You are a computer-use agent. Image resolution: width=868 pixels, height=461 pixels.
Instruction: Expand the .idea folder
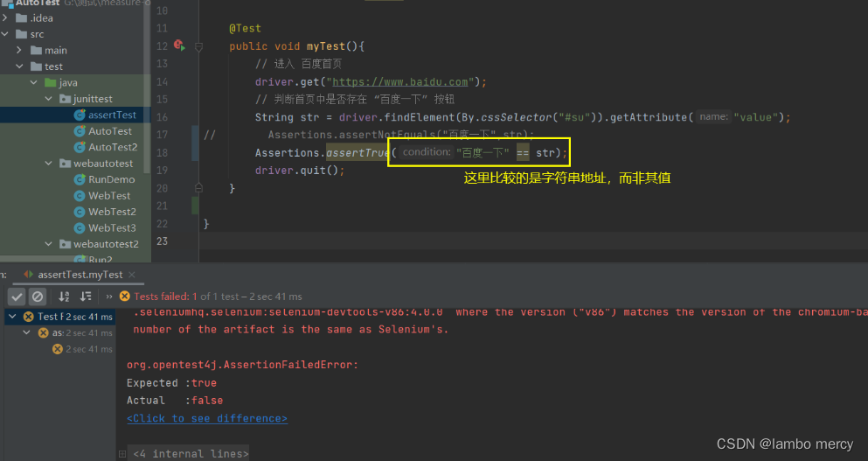point(5,17)
